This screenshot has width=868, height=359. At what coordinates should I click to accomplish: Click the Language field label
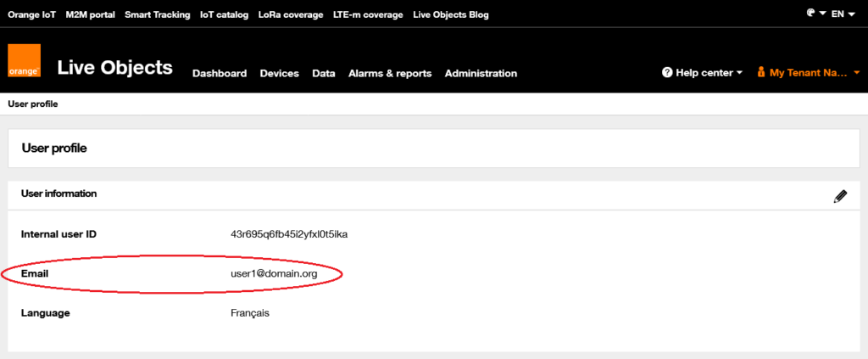46,313
